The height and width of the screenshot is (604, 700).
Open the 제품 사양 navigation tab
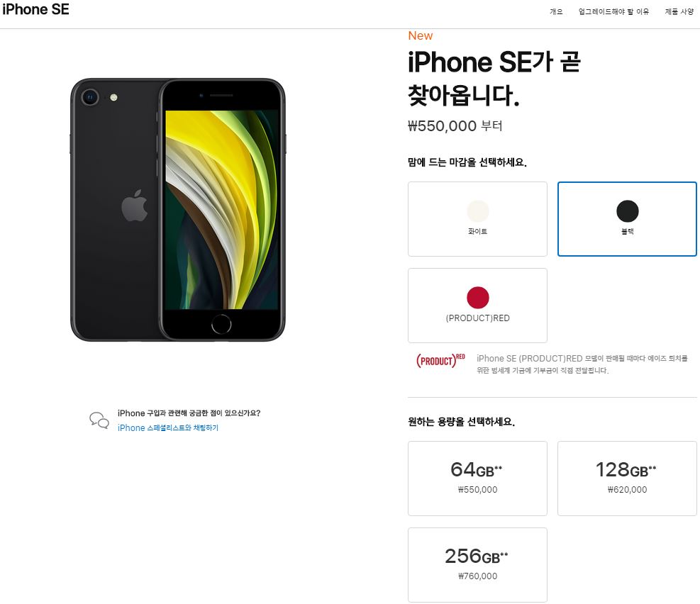(x=679, y=11)
